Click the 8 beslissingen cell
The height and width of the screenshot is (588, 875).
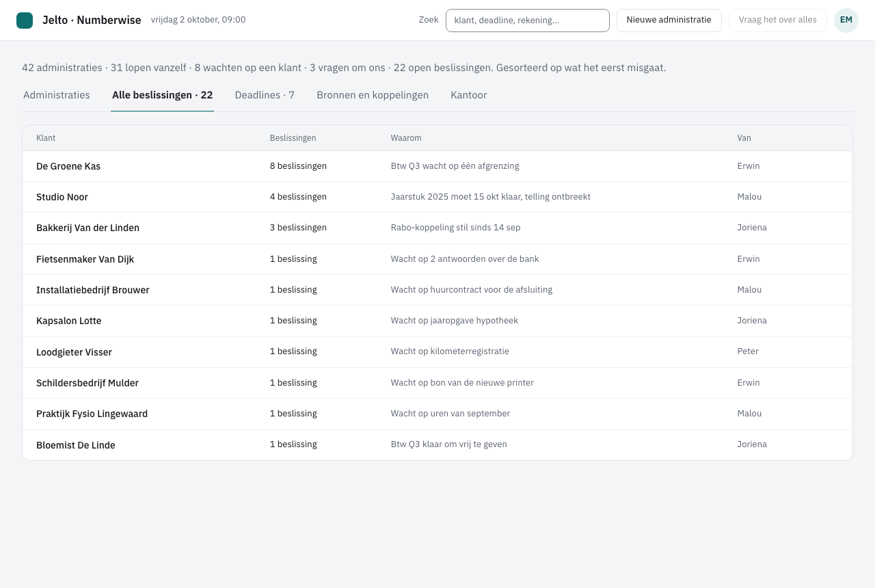(298, 166)
